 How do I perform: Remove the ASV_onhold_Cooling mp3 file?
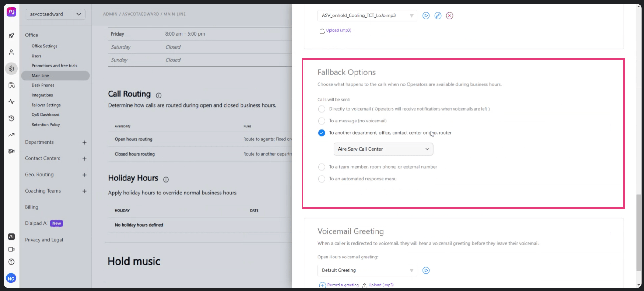coord(449,15)
